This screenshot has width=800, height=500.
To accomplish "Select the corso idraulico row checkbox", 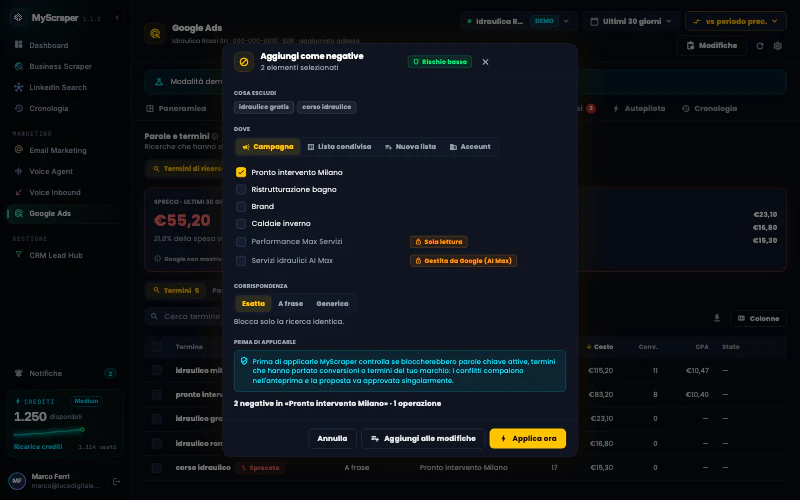I will pyautogui.click(x=157, y=467).
